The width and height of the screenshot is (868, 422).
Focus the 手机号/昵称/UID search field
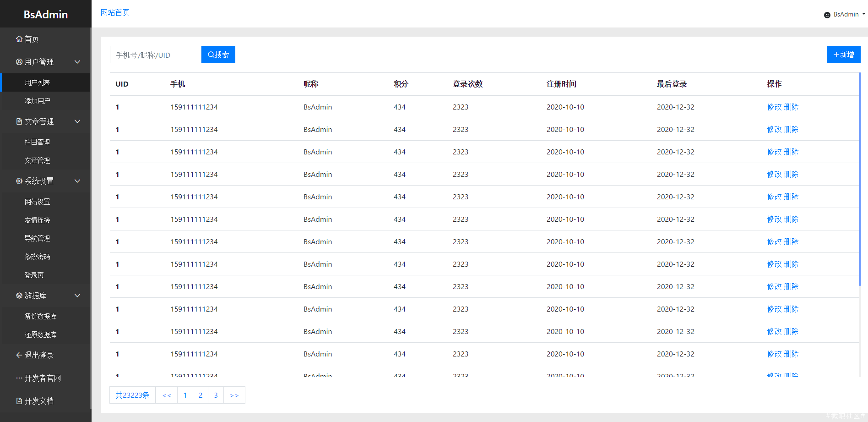[156, 55]
